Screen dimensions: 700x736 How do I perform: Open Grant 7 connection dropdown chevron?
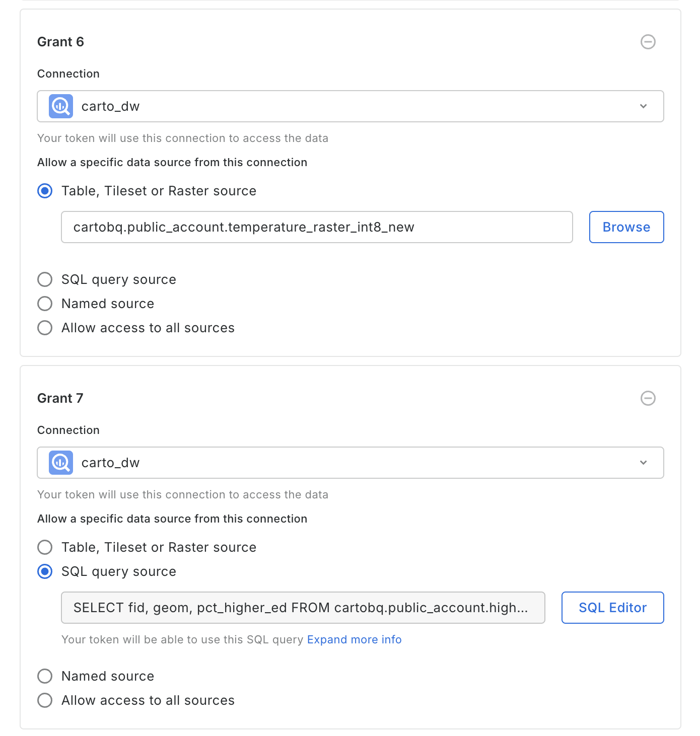point(643,463)
